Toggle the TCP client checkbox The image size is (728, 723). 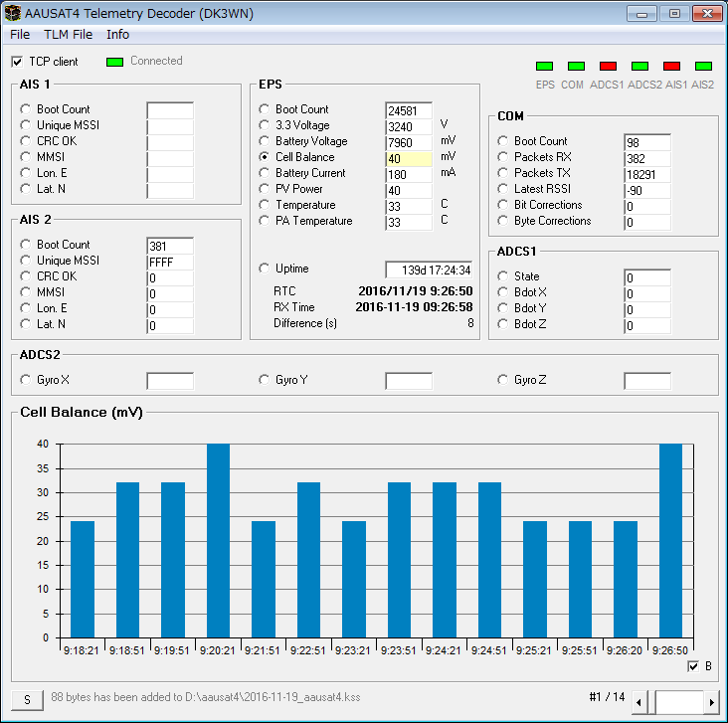pos(17,62)
